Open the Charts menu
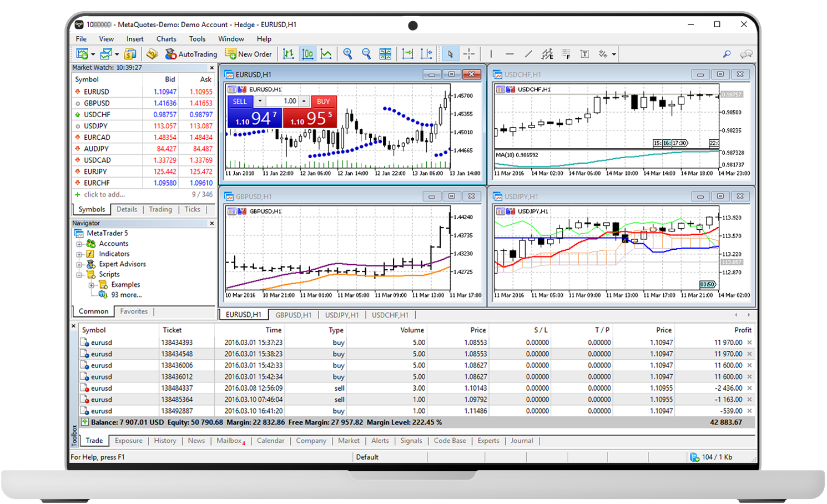827x504 pixels. pyautogui.click(x=166, y=39)
